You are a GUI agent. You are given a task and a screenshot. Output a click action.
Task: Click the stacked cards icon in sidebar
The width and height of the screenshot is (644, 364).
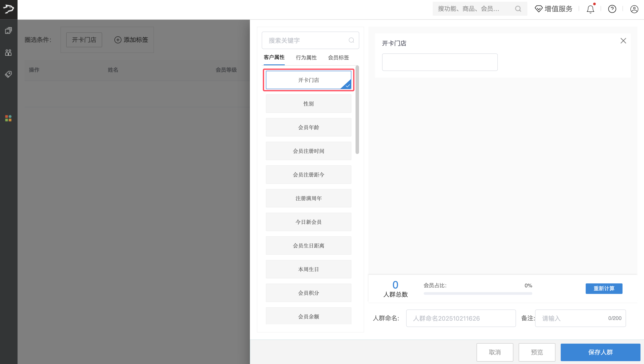click(9, 30)
